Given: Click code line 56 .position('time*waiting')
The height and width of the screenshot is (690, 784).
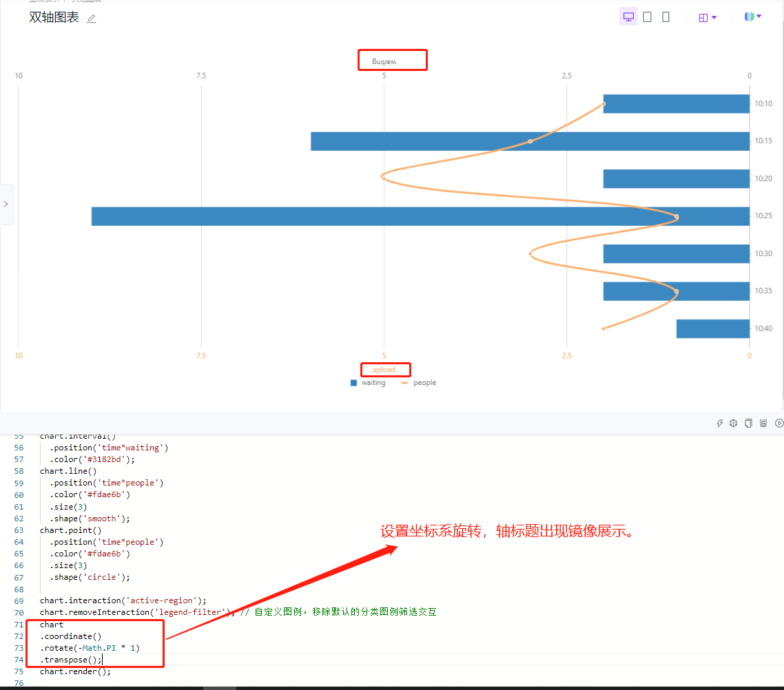Looking at the screenshot, I should (109, 448).
